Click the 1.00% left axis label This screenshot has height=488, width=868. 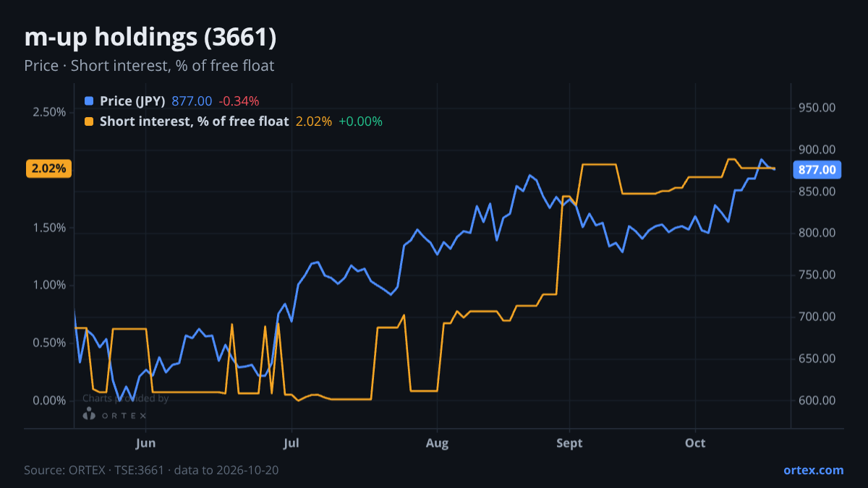(x=49, y=285)
